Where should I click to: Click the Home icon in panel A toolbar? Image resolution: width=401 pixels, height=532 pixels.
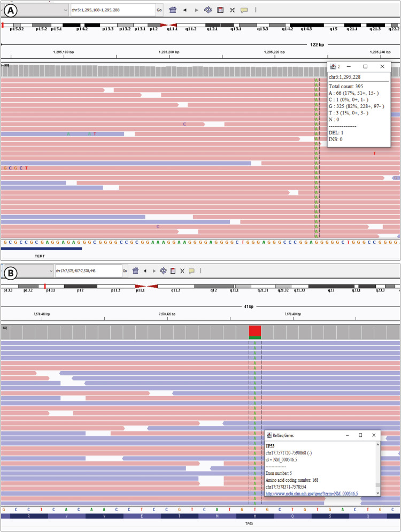(x=173, y=10)
